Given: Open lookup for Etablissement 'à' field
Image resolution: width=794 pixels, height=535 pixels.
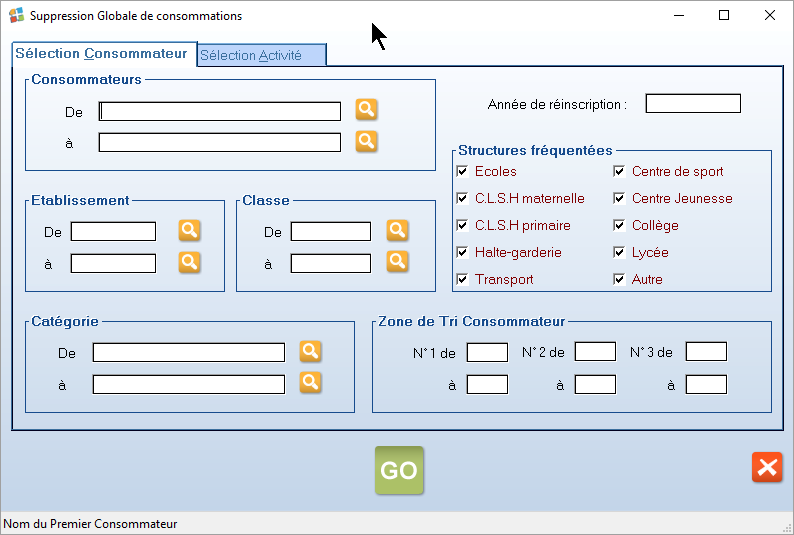Looking at the screenshot, I should [190, 262].
